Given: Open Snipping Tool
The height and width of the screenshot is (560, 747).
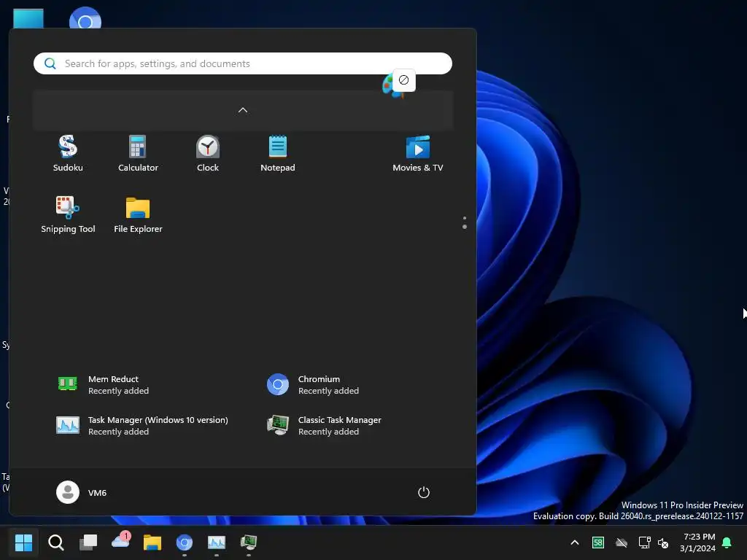Looking at the screenshot, I should [x=68, y=214].
